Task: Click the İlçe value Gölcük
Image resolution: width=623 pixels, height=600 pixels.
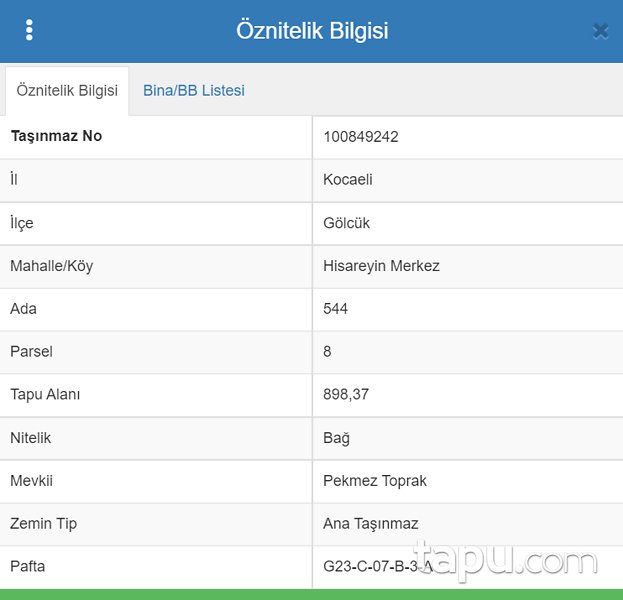Action: (346, 223)
